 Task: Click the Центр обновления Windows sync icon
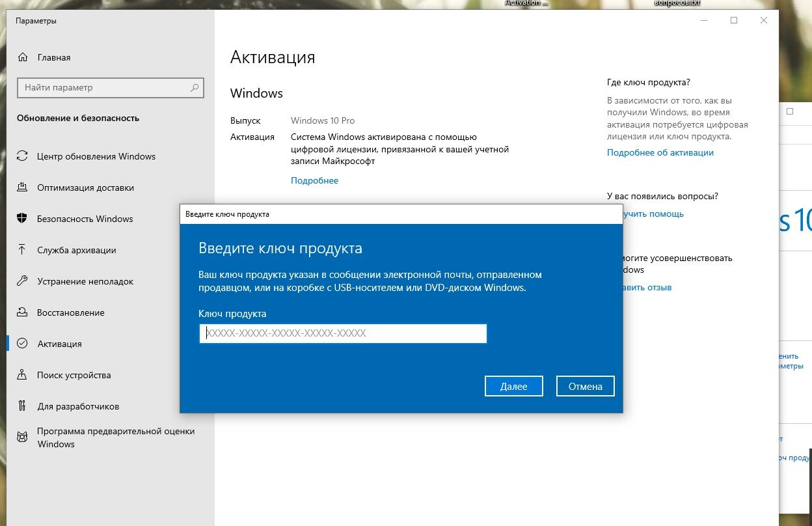point(22,156)
